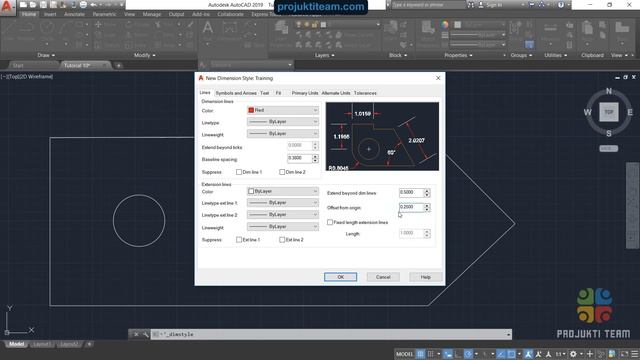Toggle grid display in the status bar
Viewport: 640px width, 360px height.
pyautogui.click(x=420, y=354)
